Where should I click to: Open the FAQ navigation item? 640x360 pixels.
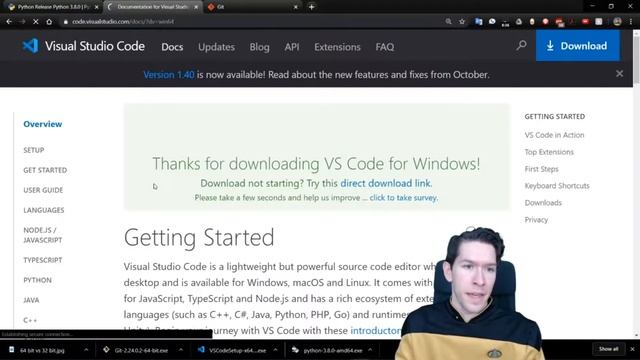pos(384,47)
